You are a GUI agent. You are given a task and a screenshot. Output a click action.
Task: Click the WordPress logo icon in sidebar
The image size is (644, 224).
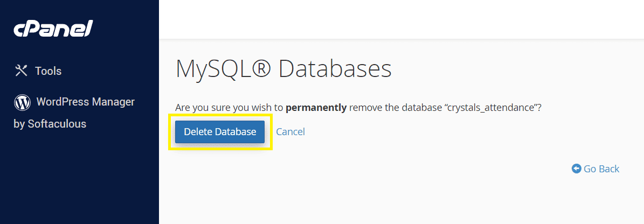[22, 102]
